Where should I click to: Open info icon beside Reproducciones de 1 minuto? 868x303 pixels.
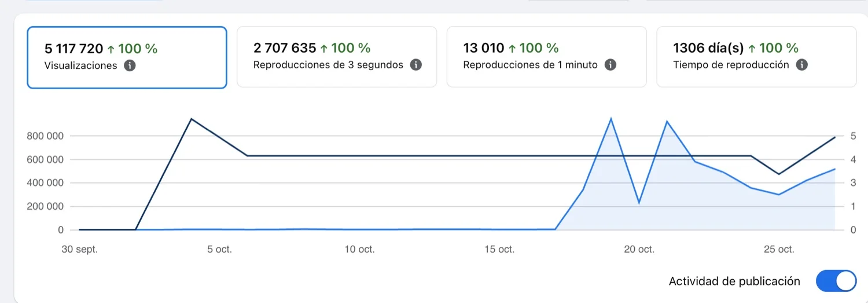pyautogui.click(x=610, y=65)
